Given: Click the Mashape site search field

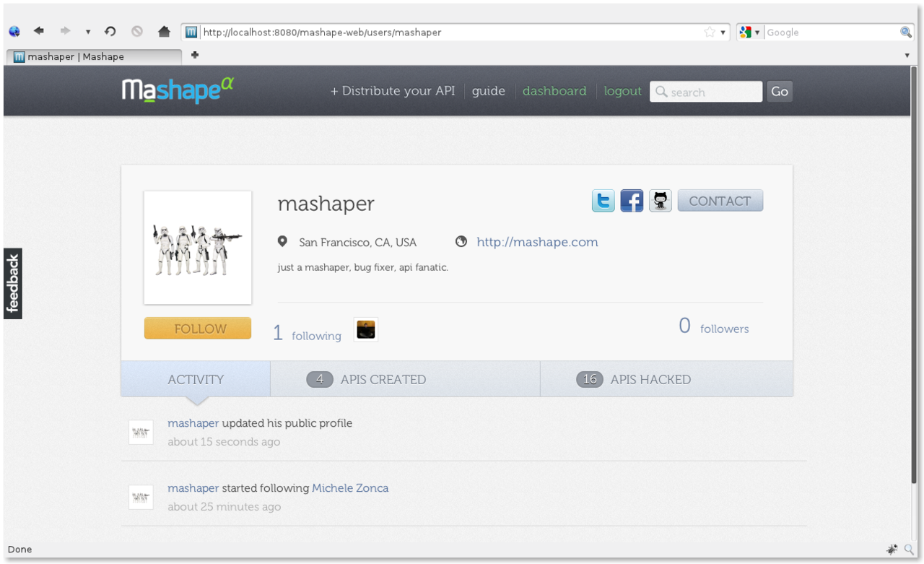Looking at the screenshot, I should pyautogui.click(x=706, y=92).
